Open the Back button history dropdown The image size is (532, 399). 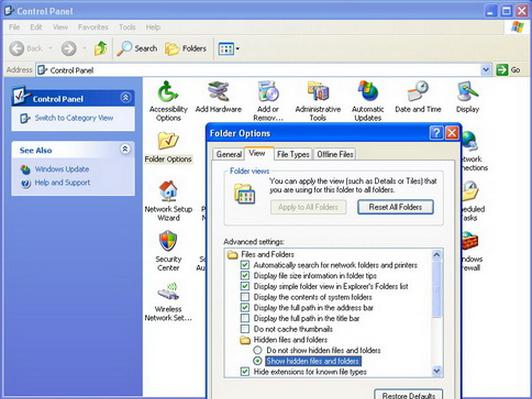point(51,49)
